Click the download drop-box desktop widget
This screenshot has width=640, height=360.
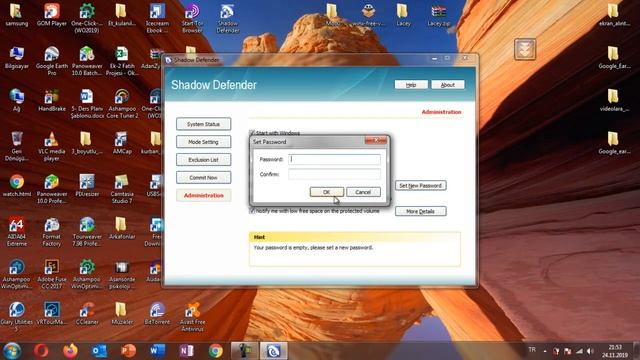coord(524,49)
